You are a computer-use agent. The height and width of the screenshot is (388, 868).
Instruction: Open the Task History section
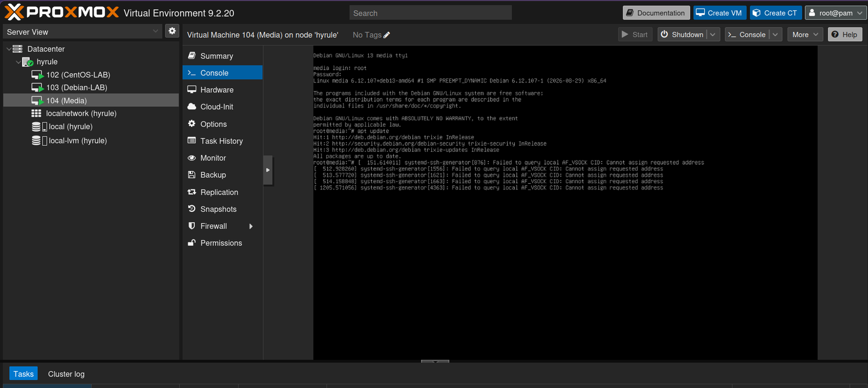pyautogui.click(x=222, y=141)
